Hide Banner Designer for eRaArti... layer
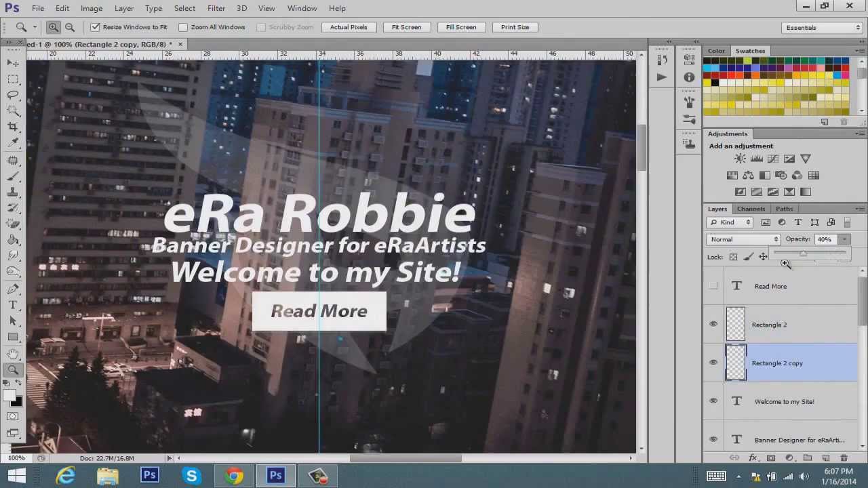 click(x=713, y=440)
